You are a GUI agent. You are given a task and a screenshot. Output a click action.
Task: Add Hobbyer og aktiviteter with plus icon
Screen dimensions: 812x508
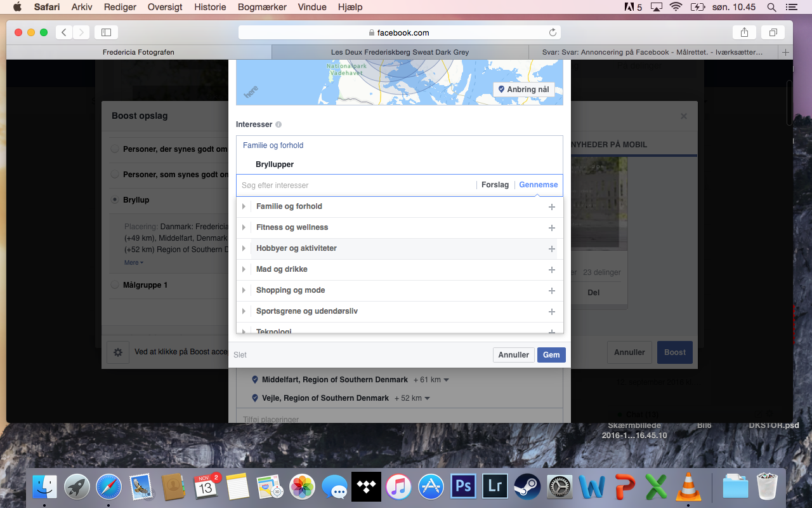pos(552,249)
